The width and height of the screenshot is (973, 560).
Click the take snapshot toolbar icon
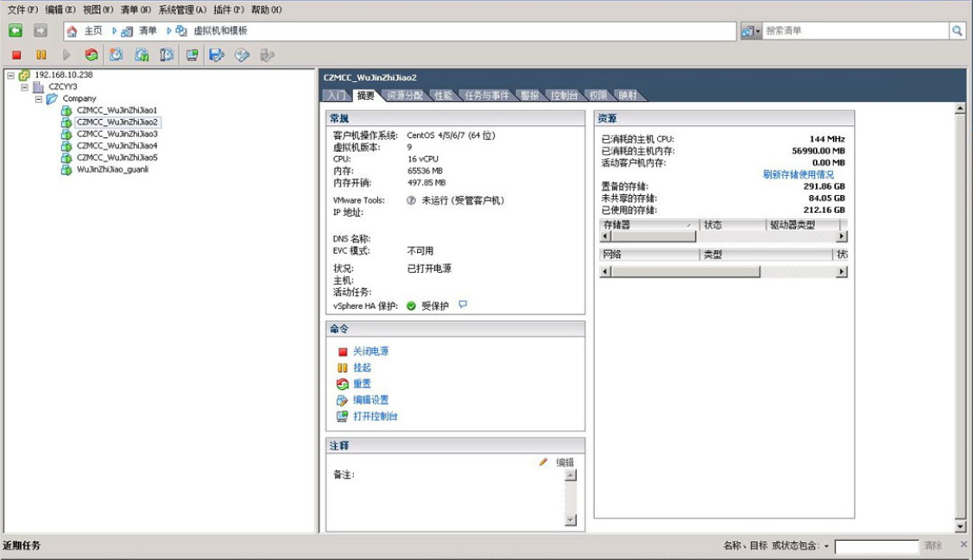(x=116, y=55)
